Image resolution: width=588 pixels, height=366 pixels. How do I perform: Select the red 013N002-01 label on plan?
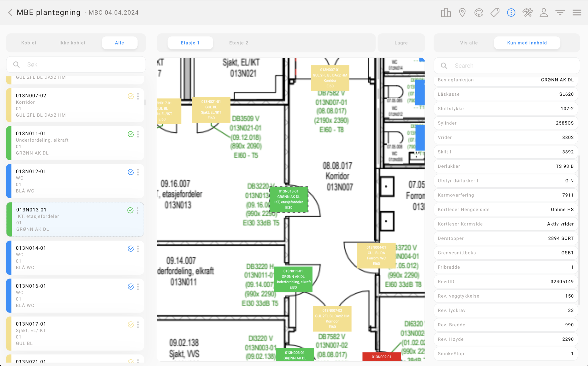[x=382, y=357]
